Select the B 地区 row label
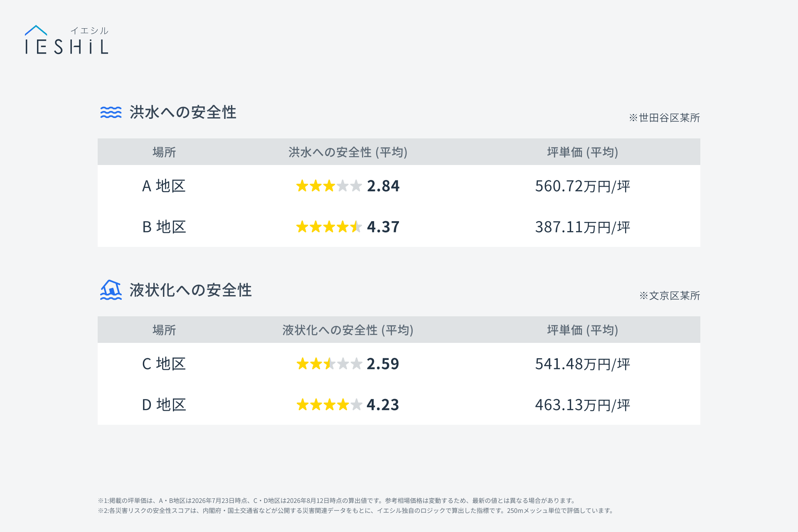Image resolution: width=798 pixels, height=532 pixels. coord(164,227)
